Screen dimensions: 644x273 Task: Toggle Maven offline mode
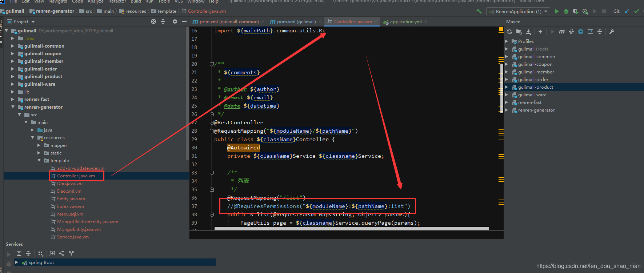coord(571,32)
